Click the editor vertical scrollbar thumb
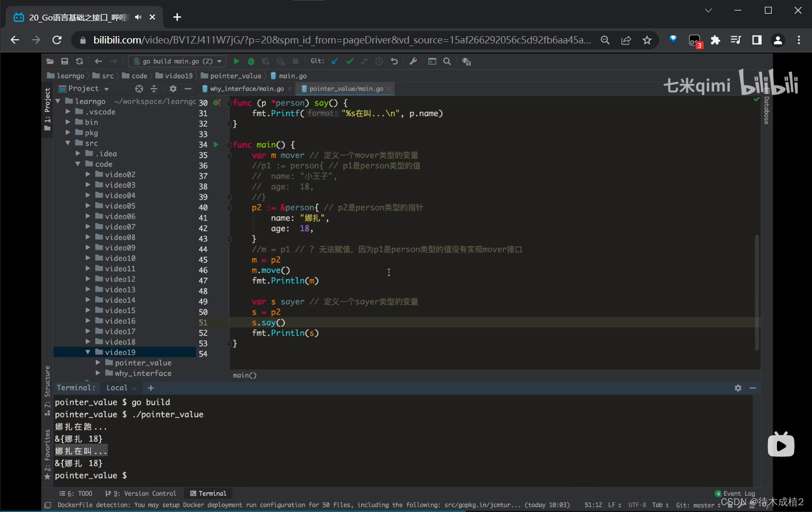 tap(757, 293)
